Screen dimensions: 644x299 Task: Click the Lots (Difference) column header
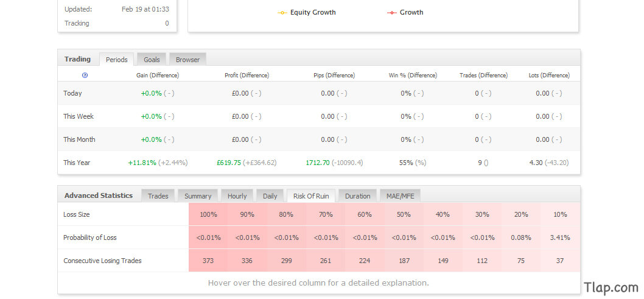click(x=549, y=76)
